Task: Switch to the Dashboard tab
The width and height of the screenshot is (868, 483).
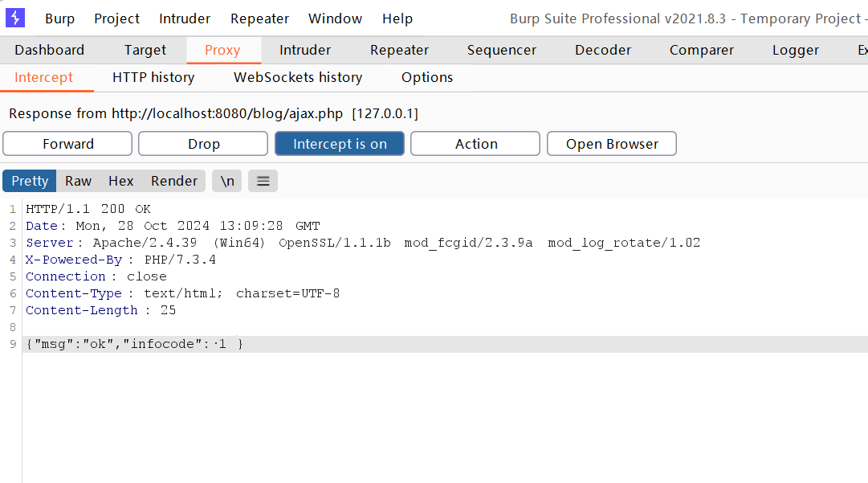Action: click(49, 51)
